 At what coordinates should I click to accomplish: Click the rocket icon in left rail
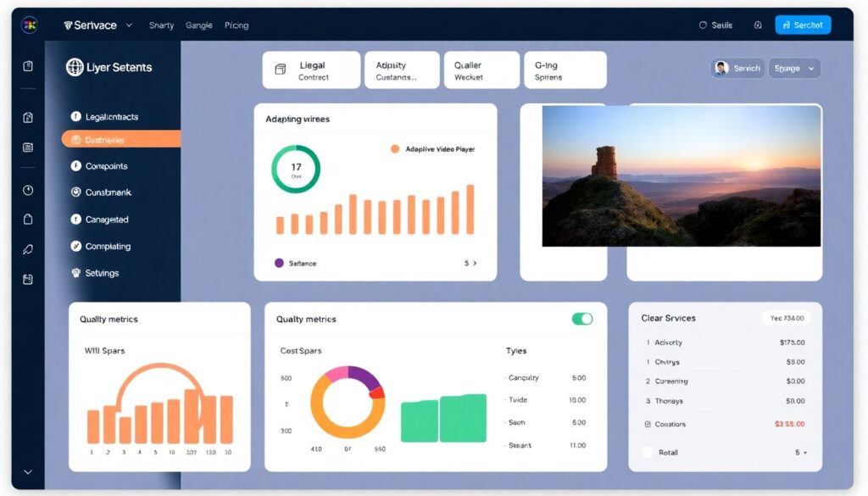pos(28,249)
